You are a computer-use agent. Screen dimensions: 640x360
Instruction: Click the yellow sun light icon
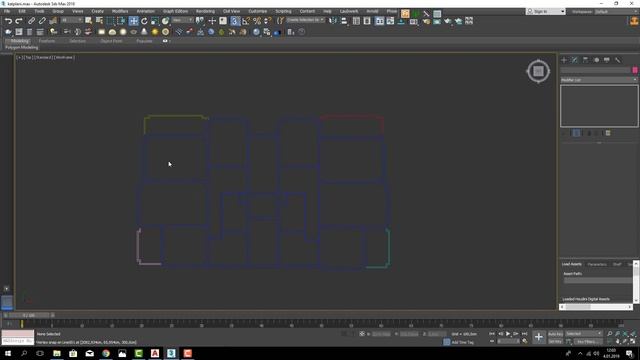pyautogui.click(x=155, y=32)
